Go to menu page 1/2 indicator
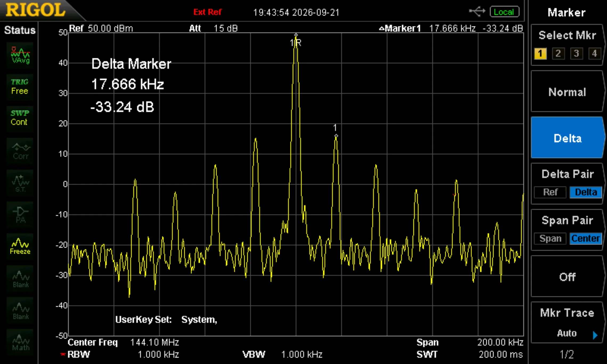 coord(567,354)
